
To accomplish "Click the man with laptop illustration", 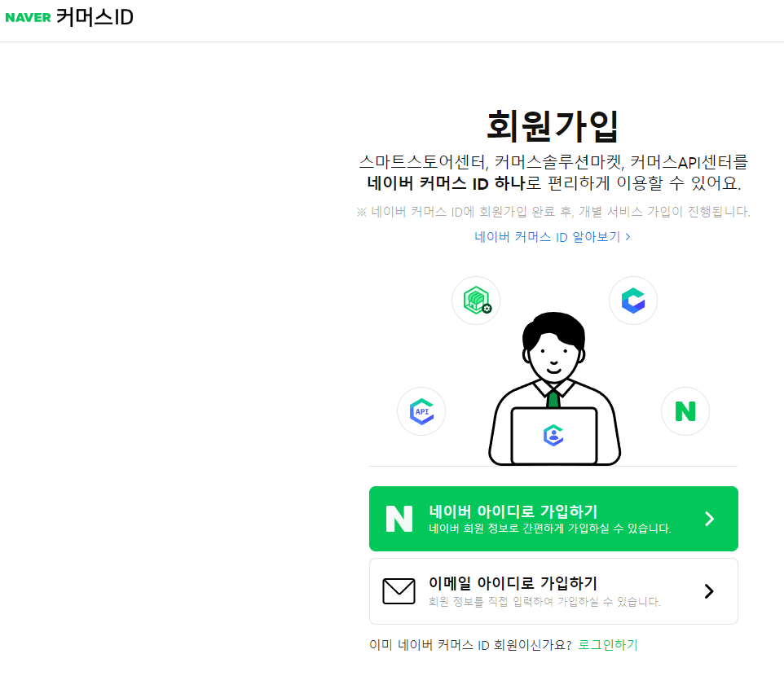I will [x=554, y=388].
